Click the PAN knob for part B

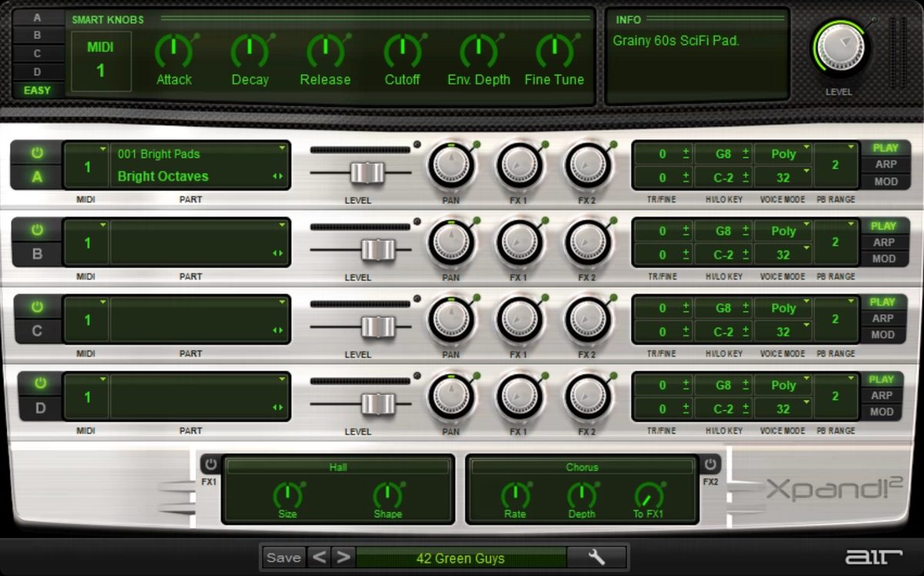coord(451,243)
